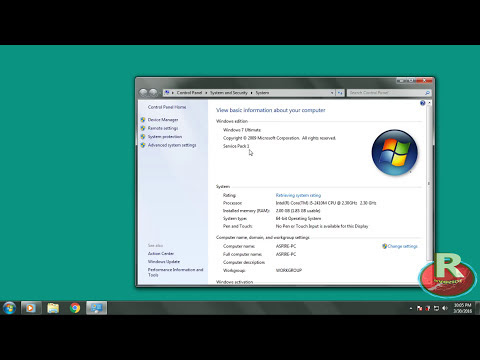Open Control Panel Home link

[167, 107]
